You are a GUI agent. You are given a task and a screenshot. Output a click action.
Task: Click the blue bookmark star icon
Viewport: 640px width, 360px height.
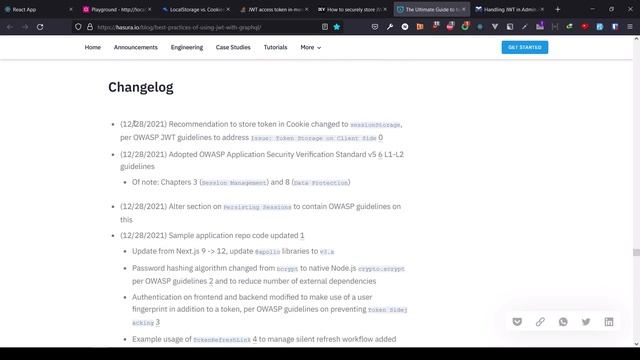[x=337, y=27]
